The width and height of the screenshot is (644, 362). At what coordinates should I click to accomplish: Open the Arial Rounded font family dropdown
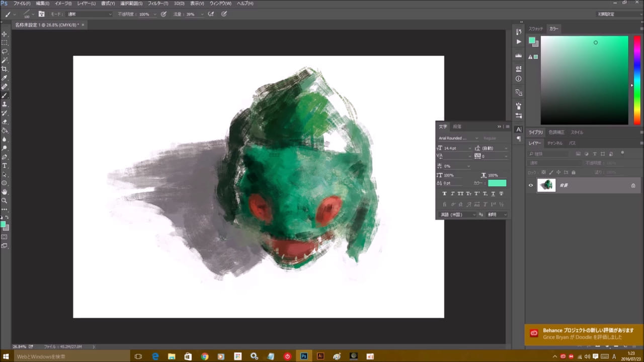click(x=458, y=138)
